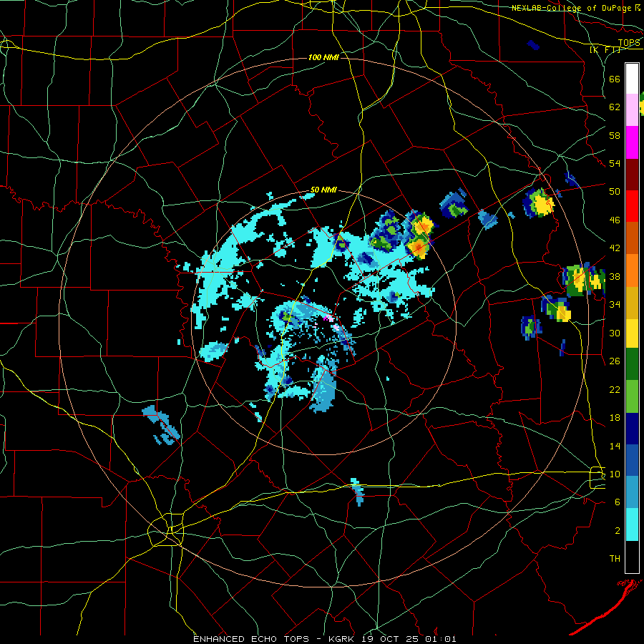Click the "2" legend value
Screen dimensions: 644x644
coord(618,531)
